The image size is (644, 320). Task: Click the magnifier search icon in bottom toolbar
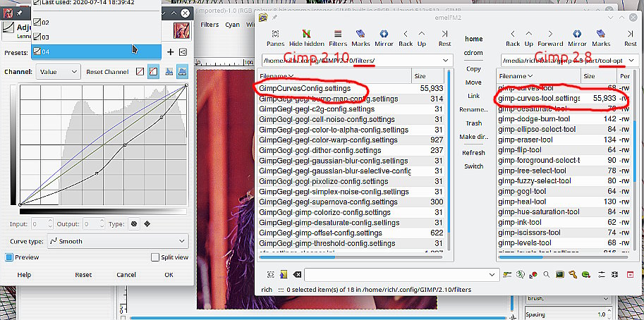click(x=546, y=274)
